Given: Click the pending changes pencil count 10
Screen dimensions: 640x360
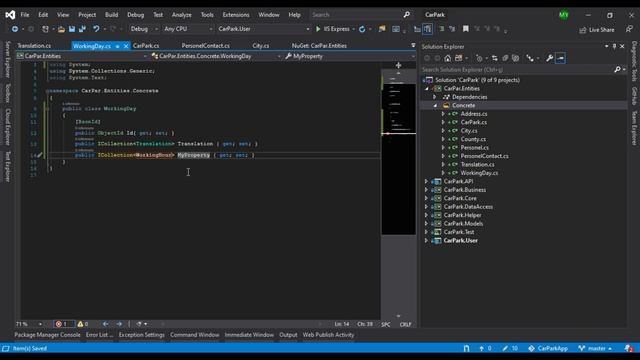Looking at the screenshot, I should click(x=510, y=349).
